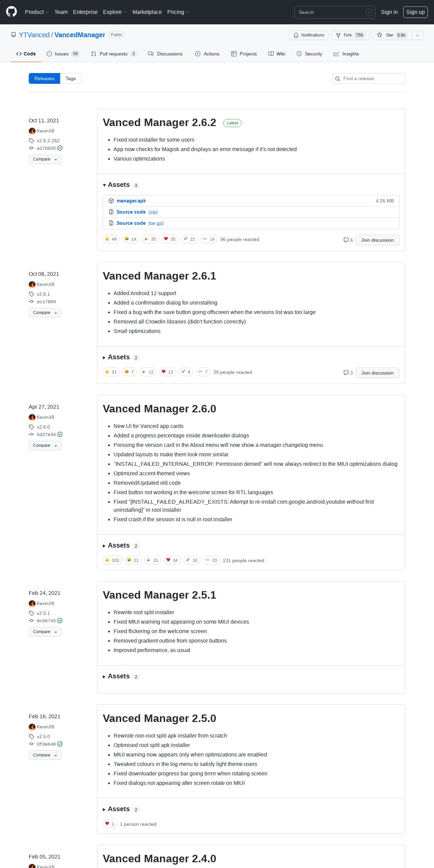
Task: Click KevinX8 avatar under Oct 11, 2021
Action: [x=32, y=131]
